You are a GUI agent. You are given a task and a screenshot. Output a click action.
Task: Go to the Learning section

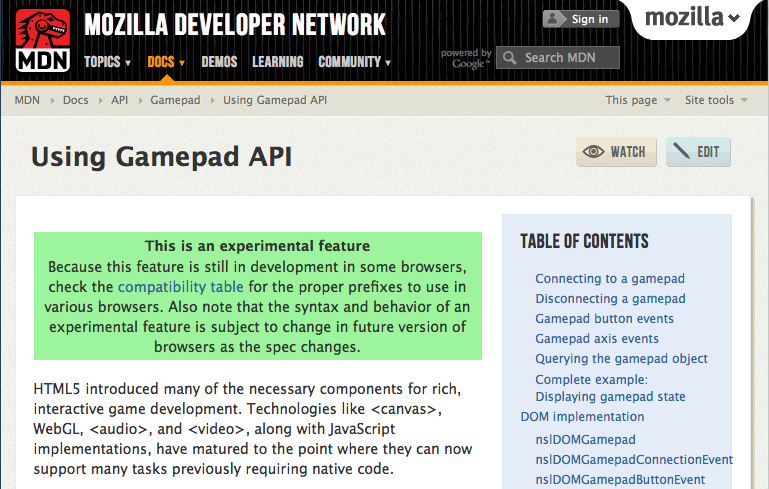278,62
